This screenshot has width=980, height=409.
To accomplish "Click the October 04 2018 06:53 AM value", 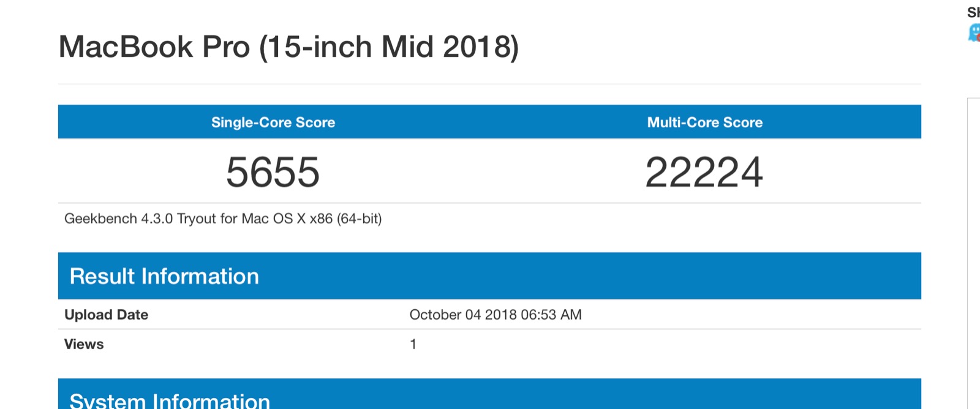I will (x=496, y=315).
